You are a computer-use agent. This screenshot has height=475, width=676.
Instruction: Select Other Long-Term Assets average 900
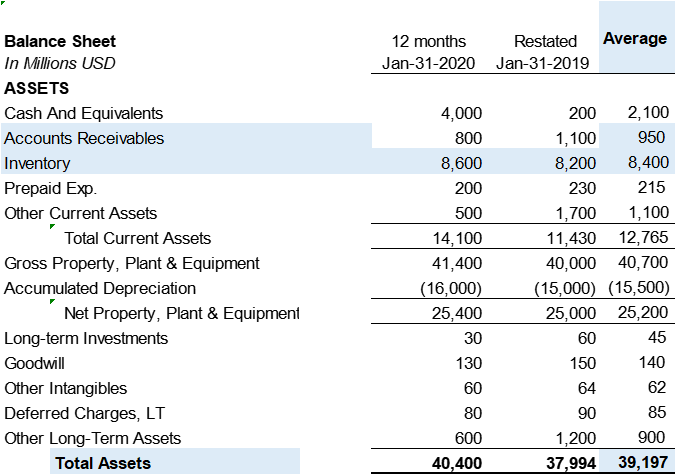pyautogui.click(x=651, y=437)
